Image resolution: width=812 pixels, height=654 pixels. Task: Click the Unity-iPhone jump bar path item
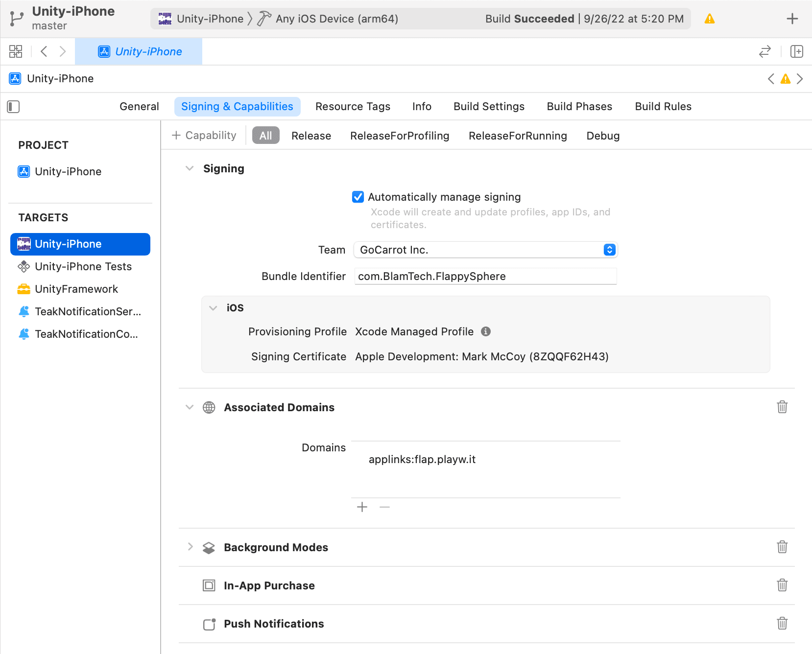point(60,79)
